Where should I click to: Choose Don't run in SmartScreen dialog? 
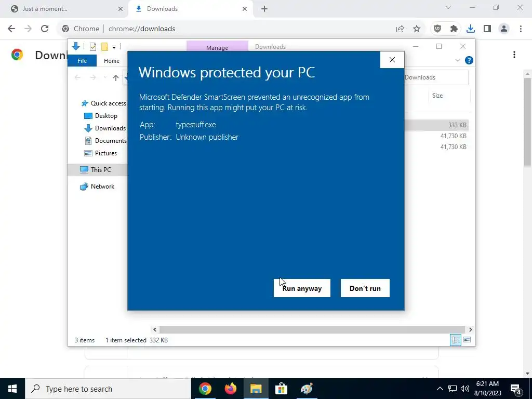pyautogui.click(x=365, y=288)
